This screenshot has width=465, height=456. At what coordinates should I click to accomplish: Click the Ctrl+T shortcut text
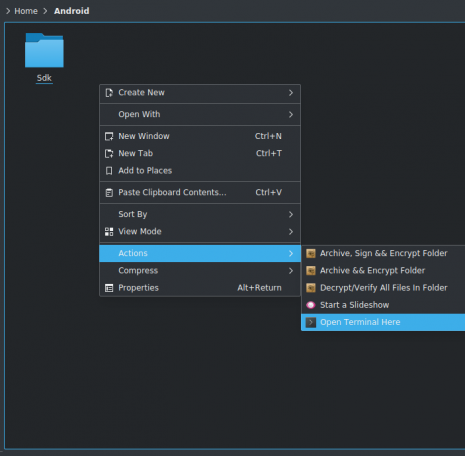(269, 153)
